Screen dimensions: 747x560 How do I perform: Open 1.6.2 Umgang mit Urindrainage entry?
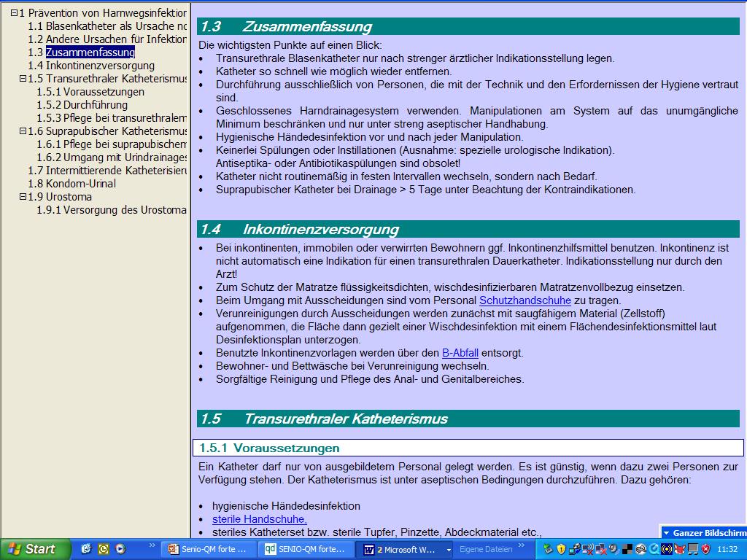[112, 157]
